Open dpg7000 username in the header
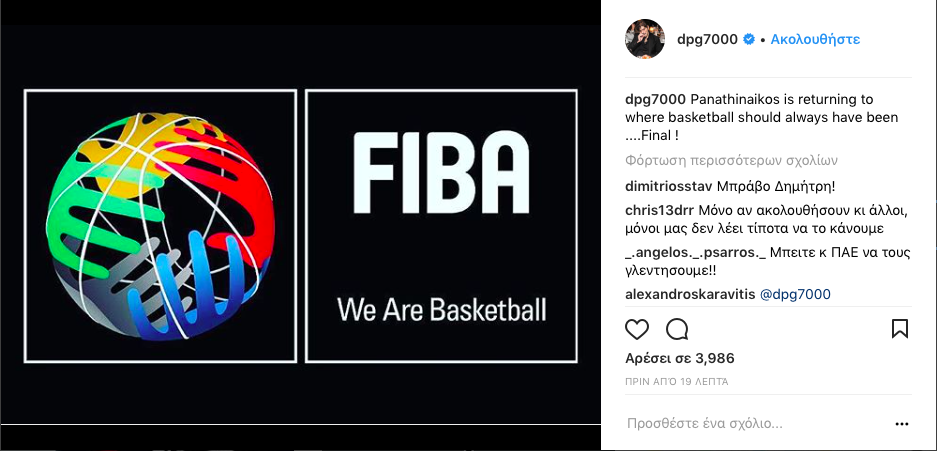937x451 pixels. 707,40
